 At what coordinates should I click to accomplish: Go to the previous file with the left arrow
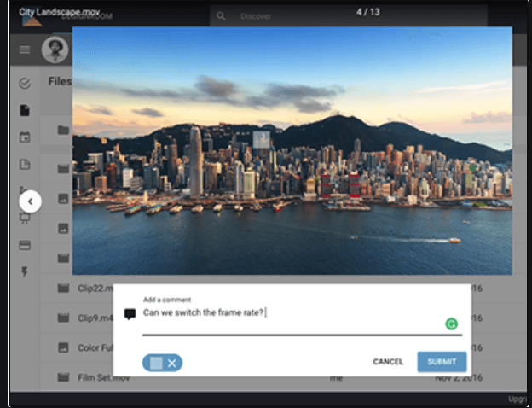point(30,201)
